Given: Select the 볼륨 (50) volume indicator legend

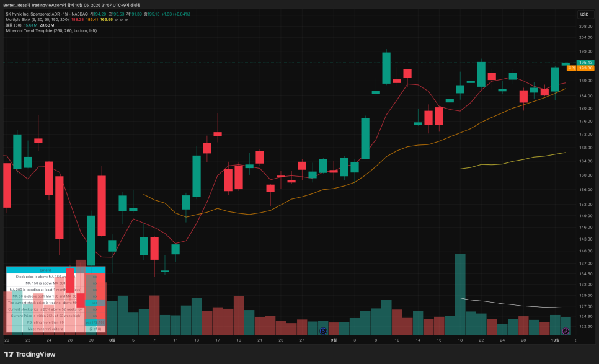Looking at the screenshot, I should coord(14,25).
